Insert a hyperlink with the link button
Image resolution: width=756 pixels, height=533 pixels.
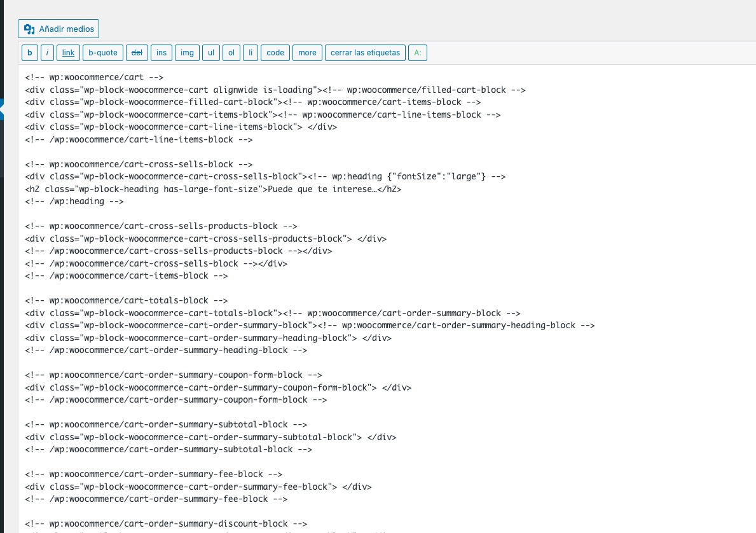[68, 53]
